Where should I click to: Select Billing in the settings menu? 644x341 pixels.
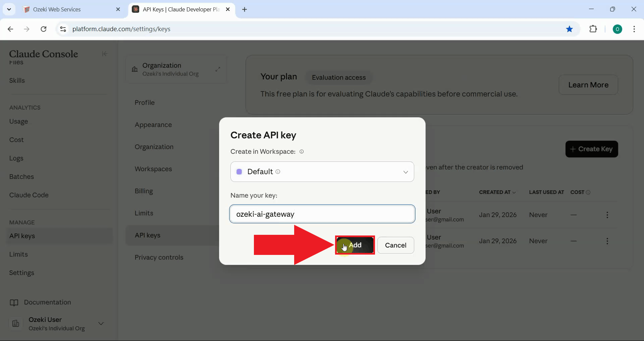pyautogui.click(x=144, y=191)
